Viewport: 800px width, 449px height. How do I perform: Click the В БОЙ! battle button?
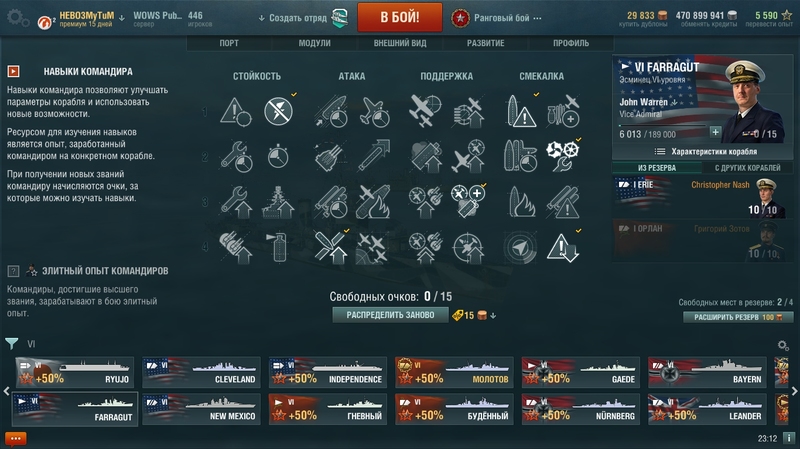[400, 17]
